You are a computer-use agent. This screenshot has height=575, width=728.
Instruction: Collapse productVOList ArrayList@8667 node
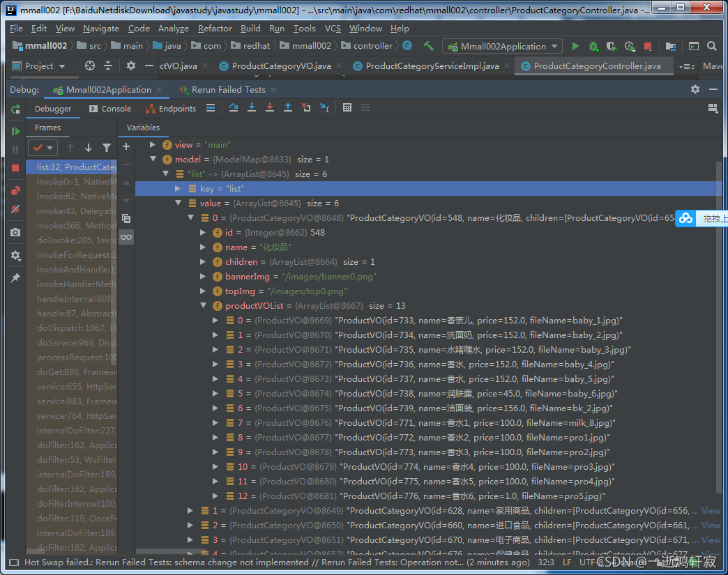(203, 305)
